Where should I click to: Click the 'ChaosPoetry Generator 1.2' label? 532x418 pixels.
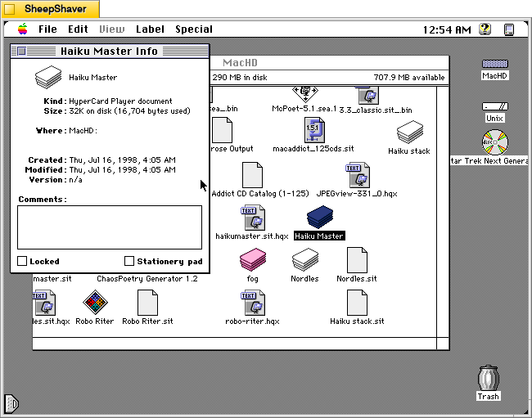(147, 279)
